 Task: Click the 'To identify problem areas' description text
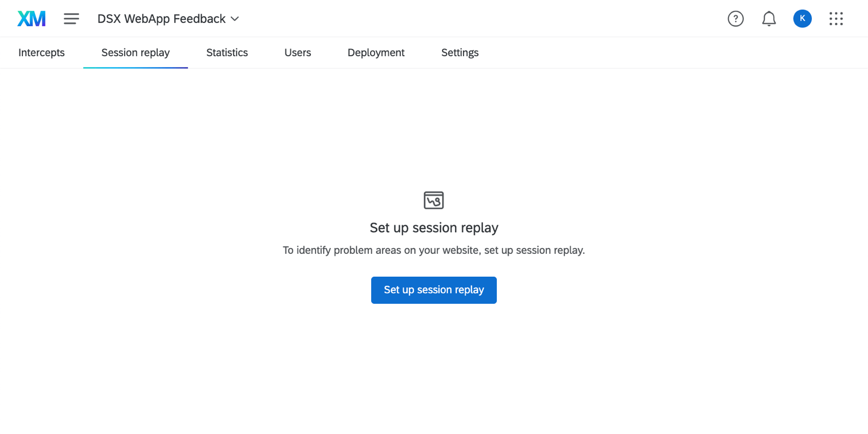click(x=434, y=250)
